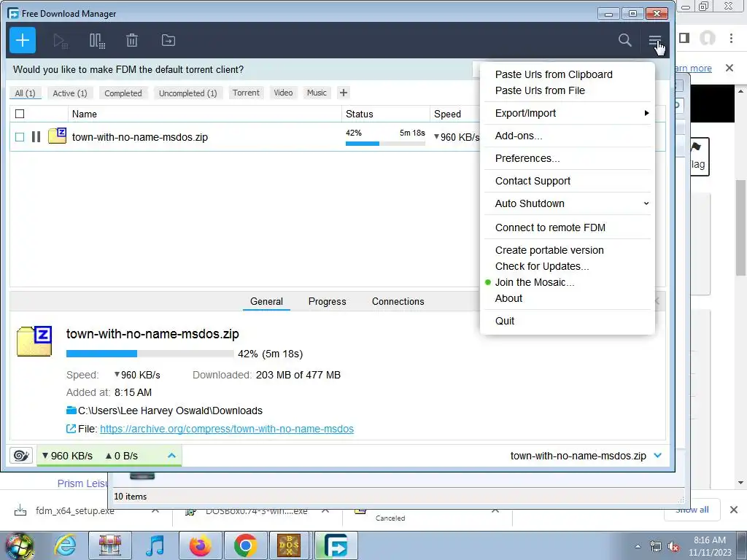Open DOSBox from the taskbar
This screenshot has width=747, height=560.
pyautogui.click(x=289, y=545)
